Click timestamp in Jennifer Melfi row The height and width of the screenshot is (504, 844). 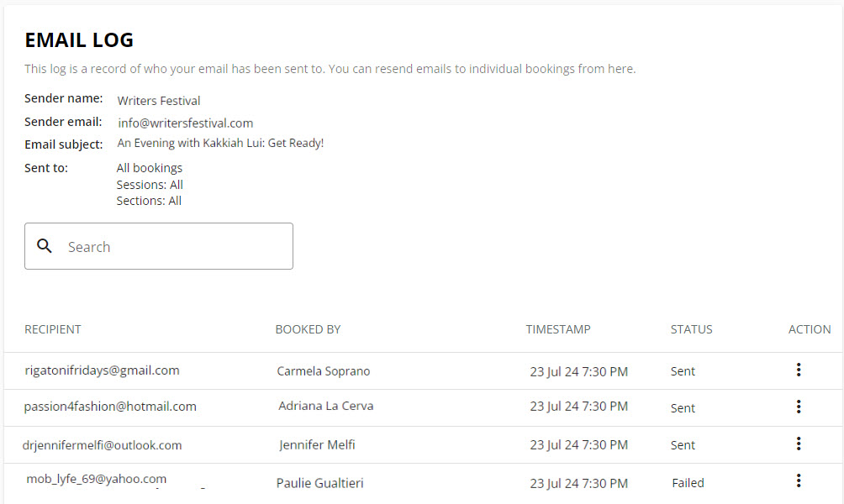point(578,445)
